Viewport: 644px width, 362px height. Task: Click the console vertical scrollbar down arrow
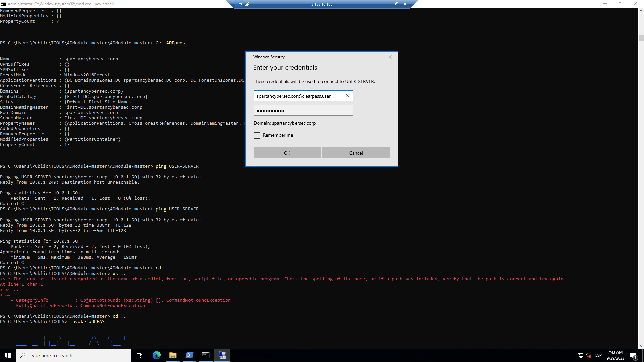point(641,346)
